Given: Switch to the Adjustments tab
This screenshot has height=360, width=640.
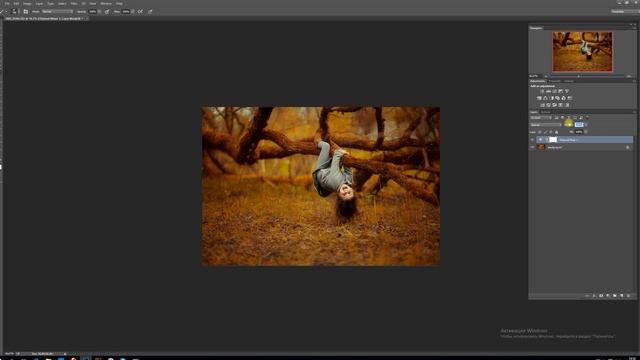Looking at the screenshot, I should [x=538, y=81].
